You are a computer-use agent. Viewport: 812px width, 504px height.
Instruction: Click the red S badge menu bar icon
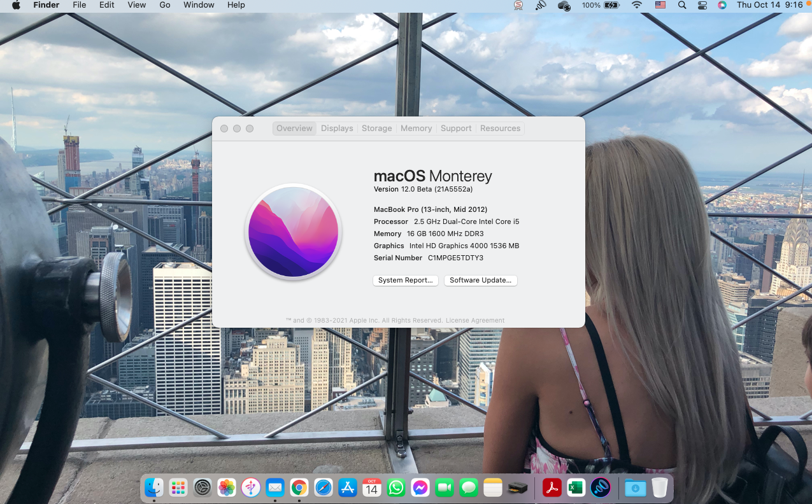518,5
